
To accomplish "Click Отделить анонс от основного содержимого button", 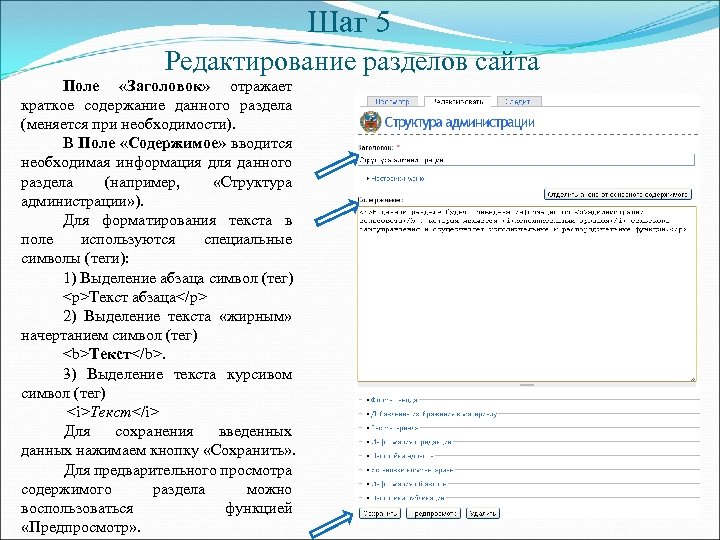I will (x=618, y=194).
